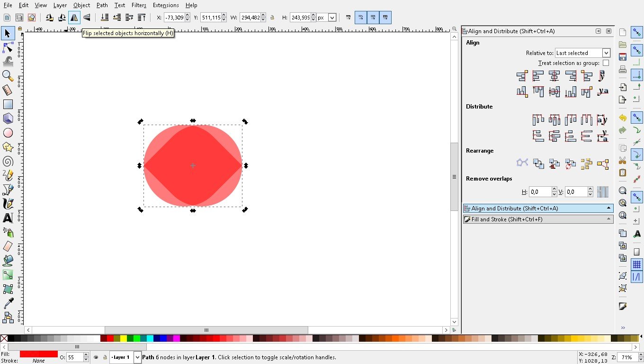Open the Relative to dropdown
Viewport: 644px width, 364px height.
click(582, 53)
